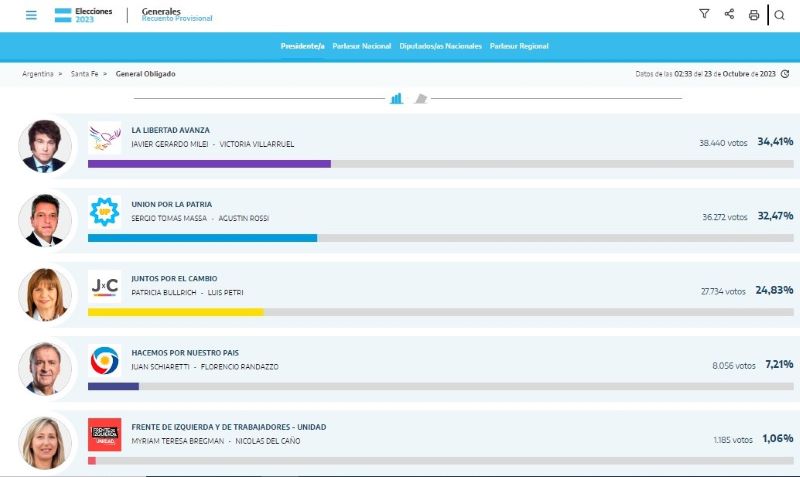This screenshot has height=477, width=800.
Task: Go to Parlasur Regional tab
Action: click(519, 46)
